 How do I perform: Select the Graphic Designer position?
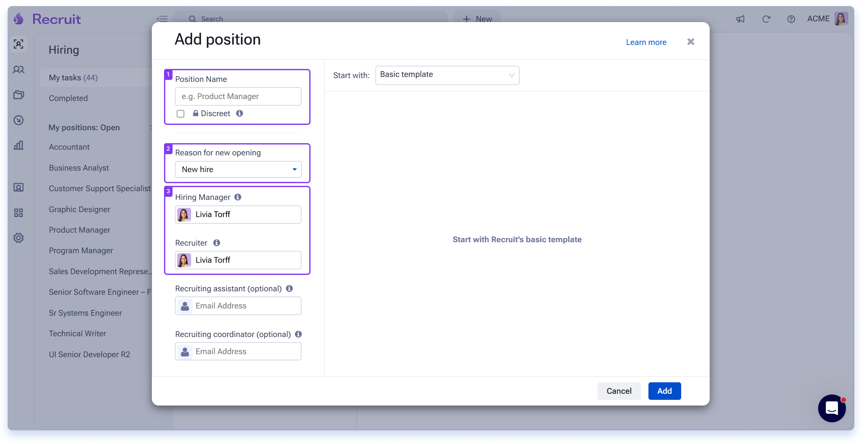(80, 209)
